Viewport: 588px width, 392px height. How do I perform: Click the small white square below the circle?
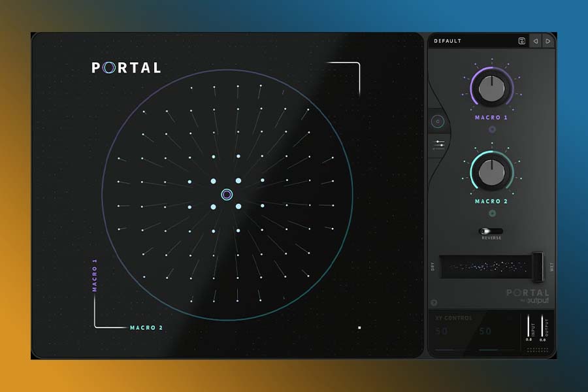[359, 328]
